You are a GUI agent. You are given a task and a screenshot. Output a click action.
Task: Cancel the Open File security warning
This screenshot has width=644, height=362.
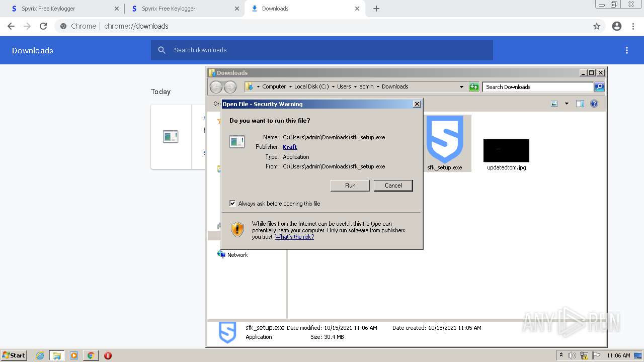click(x=393, y=186)
